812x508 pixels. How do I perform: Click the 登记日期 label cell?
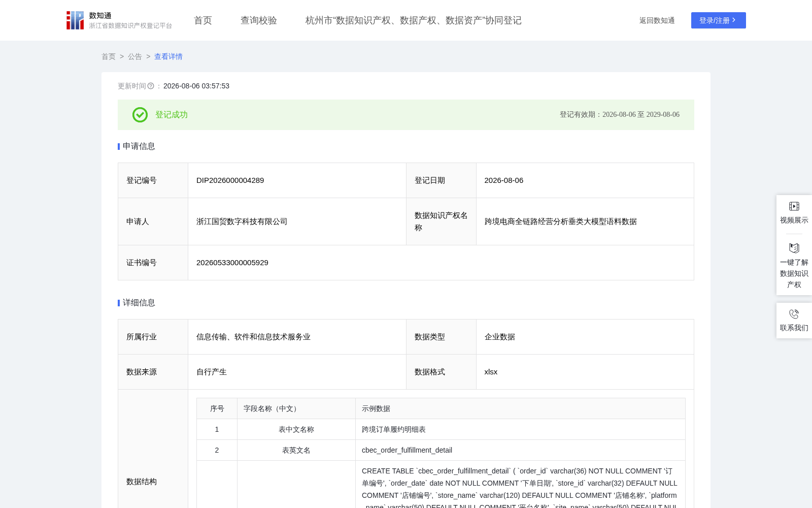pos(441,180)
